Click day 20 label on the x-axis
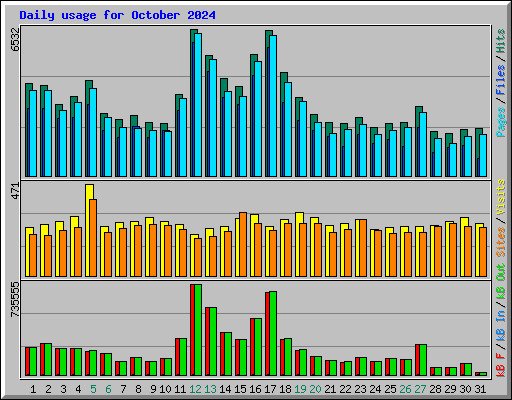This screenshot has width=512, height=400. click(315, 389)
